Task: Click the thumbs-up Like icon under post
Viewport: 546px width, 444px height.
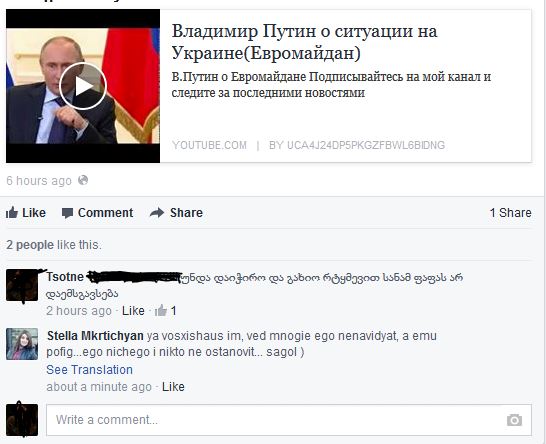Action: (x=12, y=212)
